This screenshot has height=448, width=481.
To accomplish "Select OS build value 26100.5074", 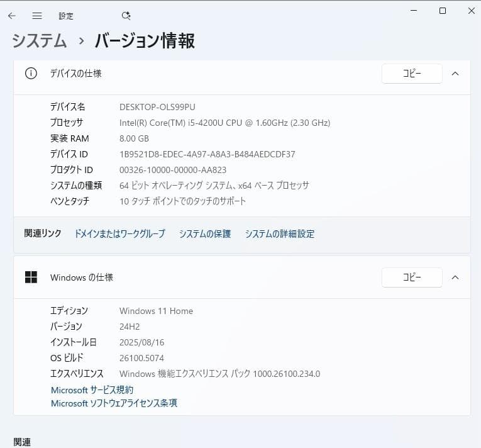I will point(141,358).
